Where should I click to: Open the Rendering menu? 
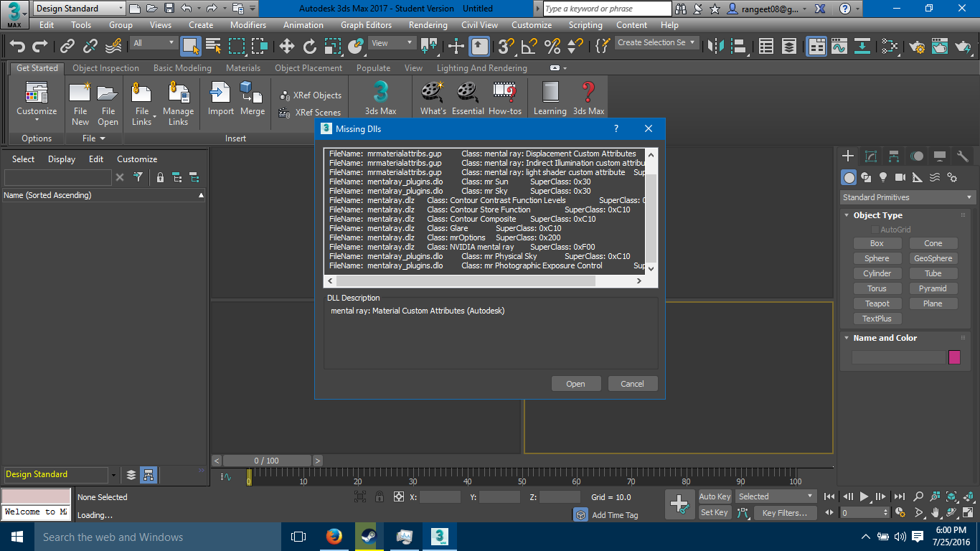pos(428,24)
